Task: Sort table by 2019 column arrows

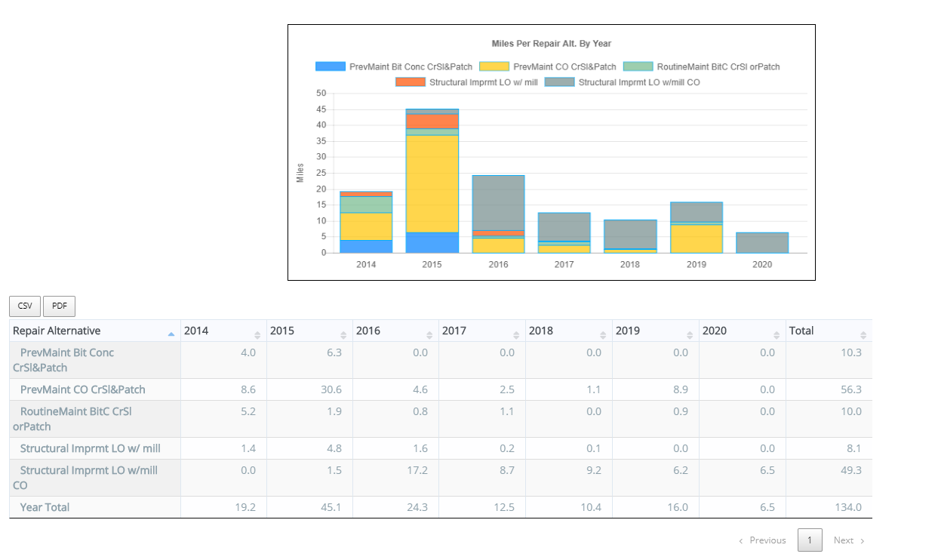Action: tap(690, 334)
